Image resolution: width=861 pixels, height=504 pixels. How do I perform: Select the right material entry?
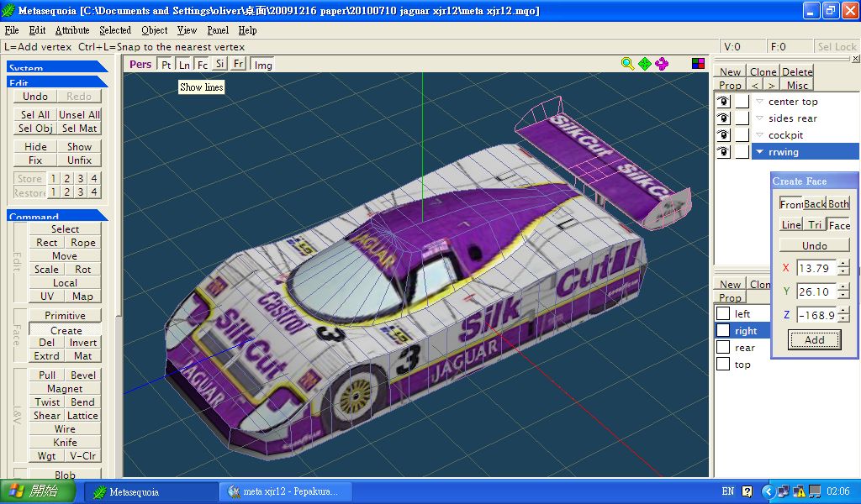[x=745, y=330]
